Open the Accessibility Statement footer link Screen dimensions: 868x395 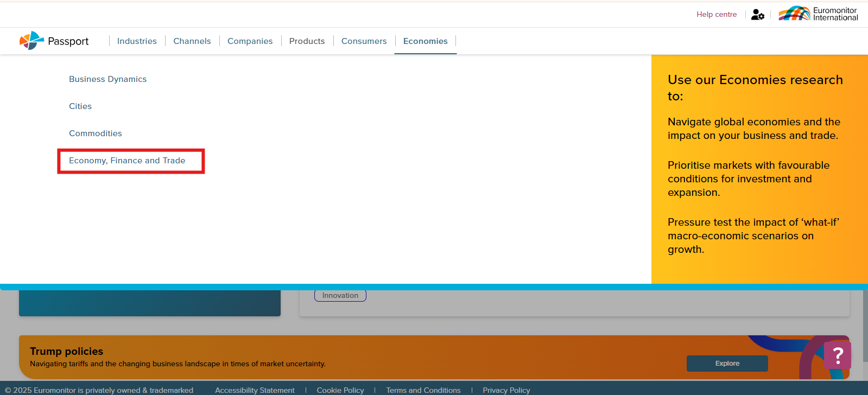[255, 390]
